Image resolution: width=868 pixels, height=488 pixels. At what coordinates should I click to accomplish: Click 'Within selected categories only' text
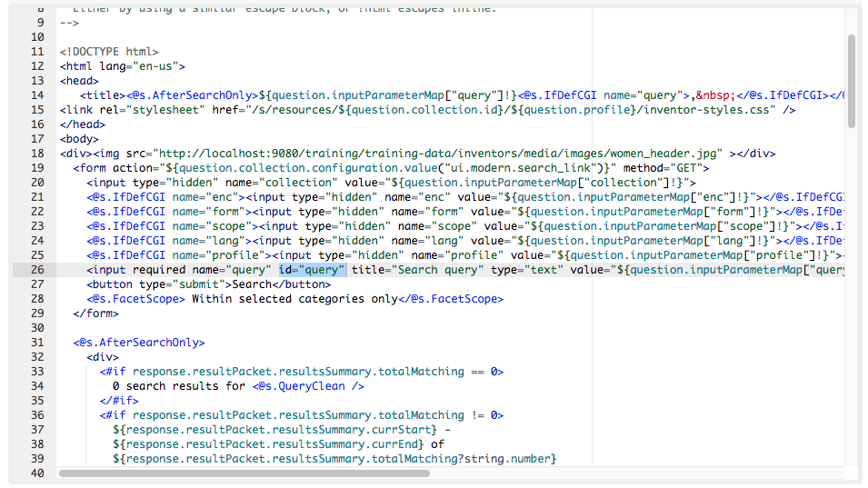(295, 299)
